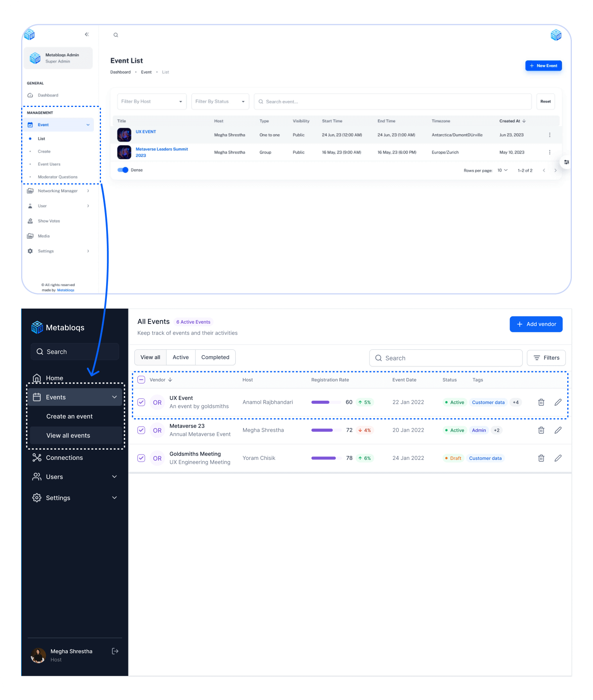This screenshot has width=593, height=700.
Task: Collapse the top sidebar with double-chevron icon
Action: click(87, 34)
